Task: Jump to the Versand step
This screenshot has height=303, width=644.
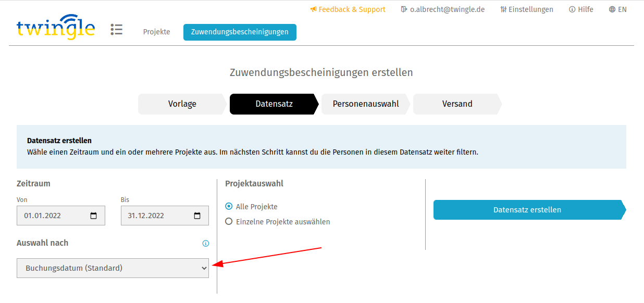Action: 457,104
